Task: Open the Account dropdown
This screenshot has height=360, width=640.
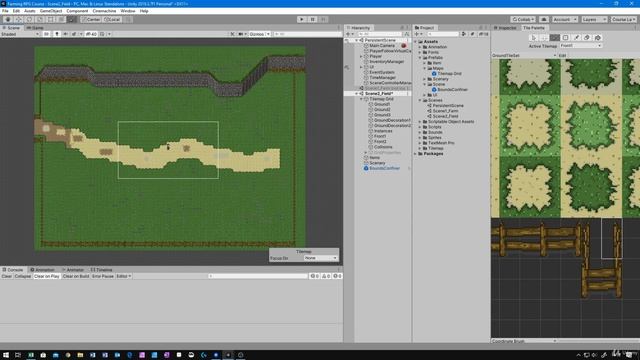Action: click(565, 19)
